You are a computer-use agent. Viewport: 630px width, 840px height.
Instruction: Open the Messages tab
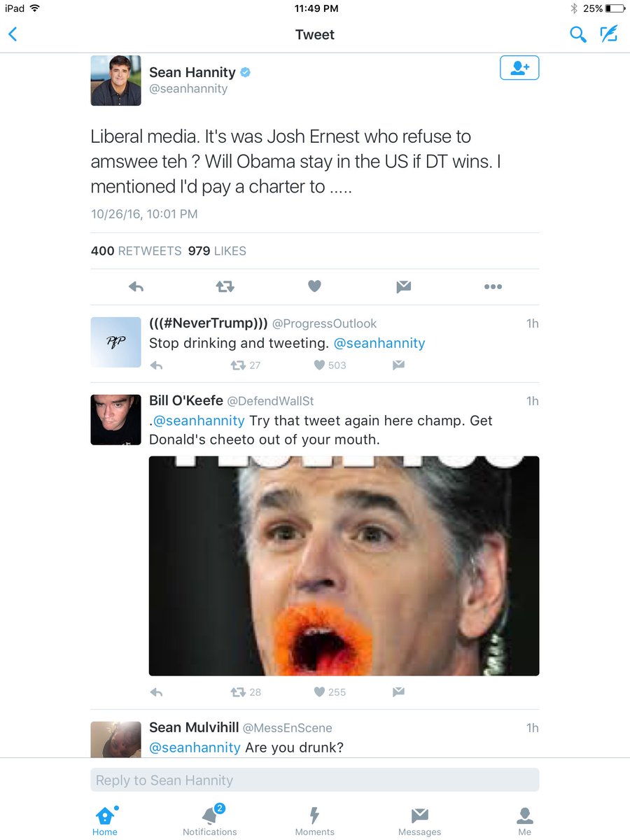point(419,820)
